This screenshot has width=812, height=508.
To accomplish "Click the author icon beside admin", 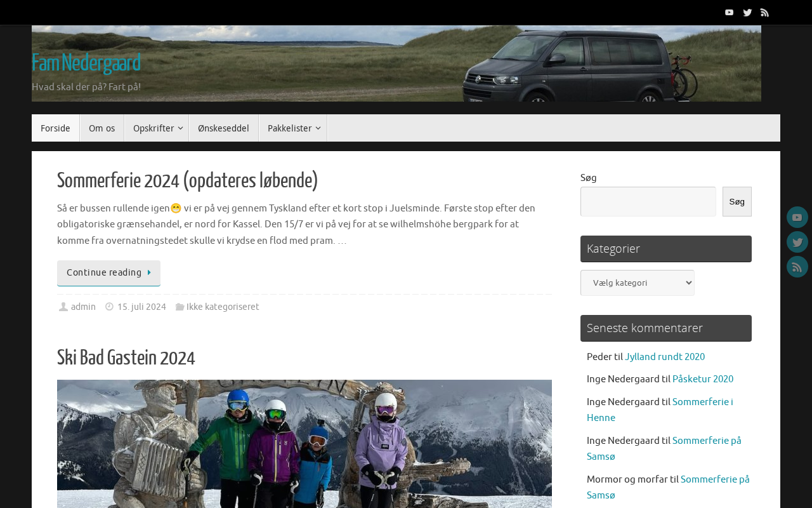I will point(63,307).
